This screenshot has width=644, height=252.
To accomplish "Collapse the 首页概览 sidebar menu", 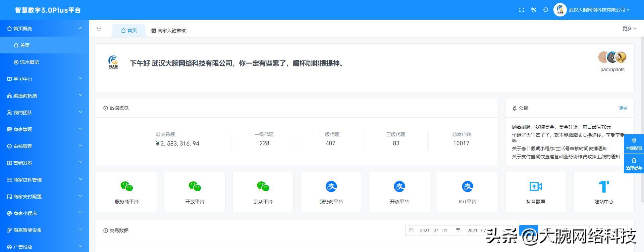I will (45, 29).
